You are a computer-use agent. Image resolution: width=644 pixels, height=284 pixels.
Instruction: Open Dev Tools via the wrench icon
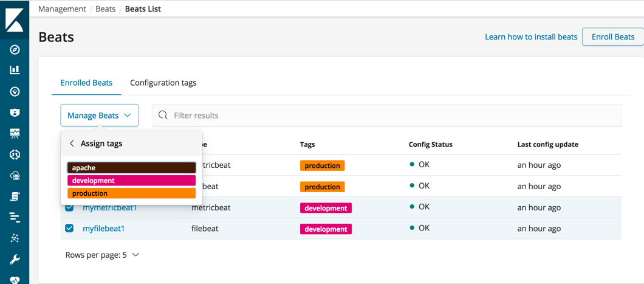[x=15, y=260]
